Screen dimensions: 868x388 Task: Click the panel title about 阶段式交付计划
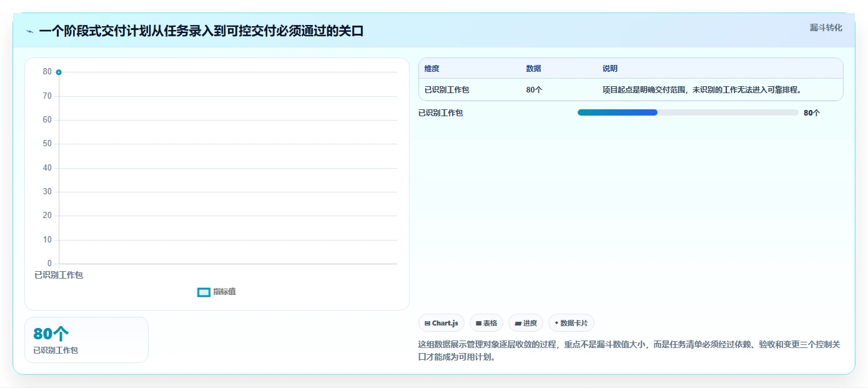pyautogui.click(x=201, y=31)
